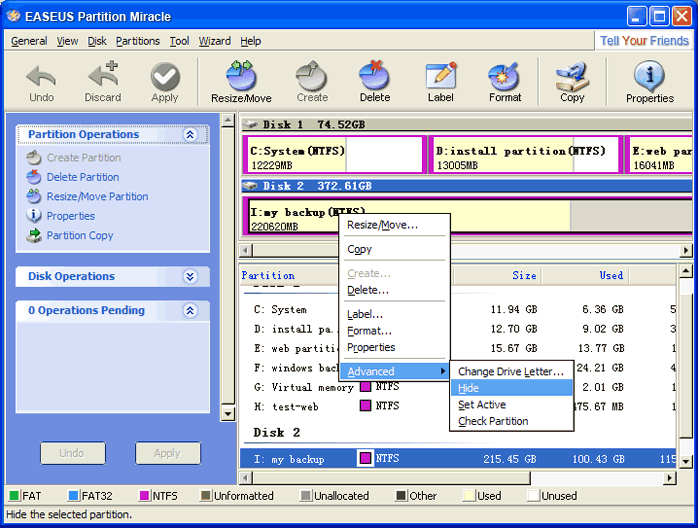Screen dimensions: 698x528
Task: Collapse the Partition Operations panel
Action: [x=190, y=135]
